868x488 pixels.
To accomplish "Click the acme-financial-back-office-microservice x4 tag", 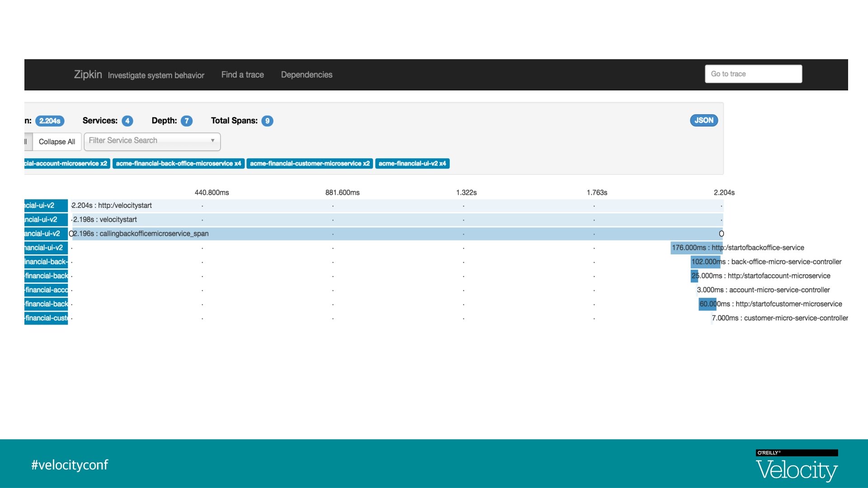I will (x=178, y=164).
